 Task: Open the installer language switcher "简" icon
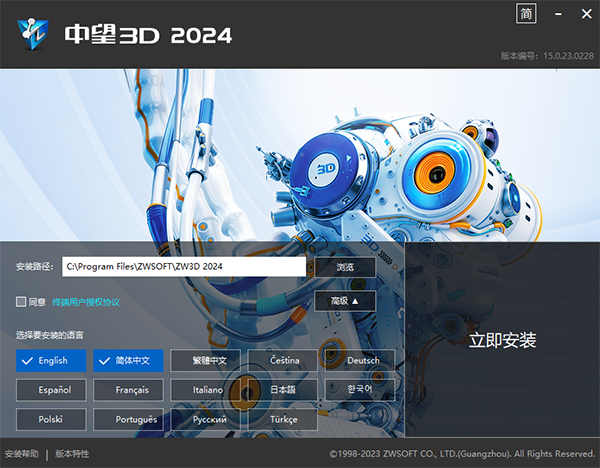526,13
